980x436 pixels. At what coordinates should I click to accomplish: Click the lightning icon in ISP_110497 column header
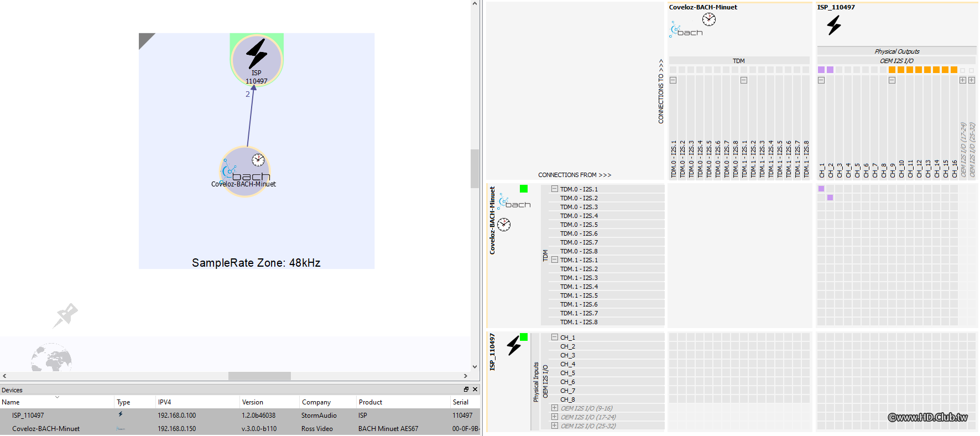click(834, 25)
